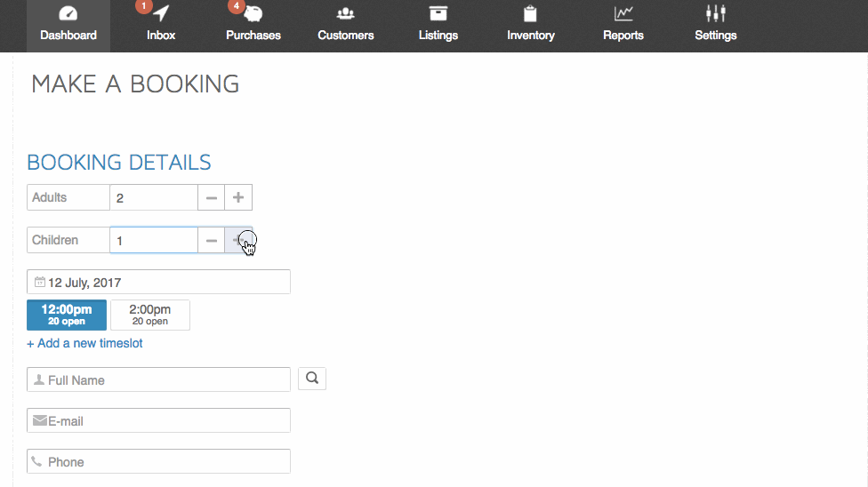Increase the Children count with plus
The width and height of the screenshot is (868, 487).
pyautogui.click(x=238, y=240)
